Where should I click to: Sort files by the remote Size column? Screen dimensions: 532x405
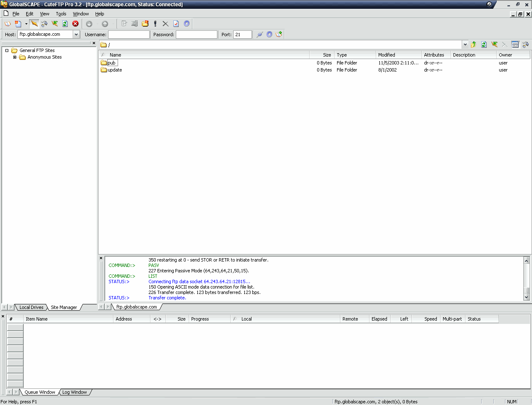322,55
